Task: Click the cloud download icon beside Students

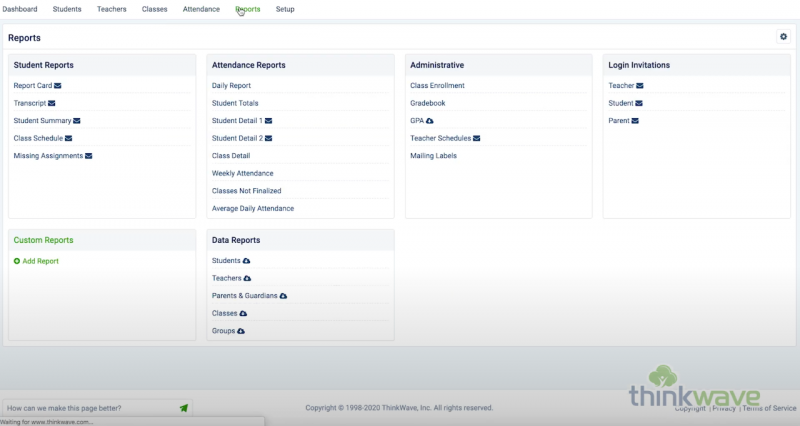Action: coord(246,261)
